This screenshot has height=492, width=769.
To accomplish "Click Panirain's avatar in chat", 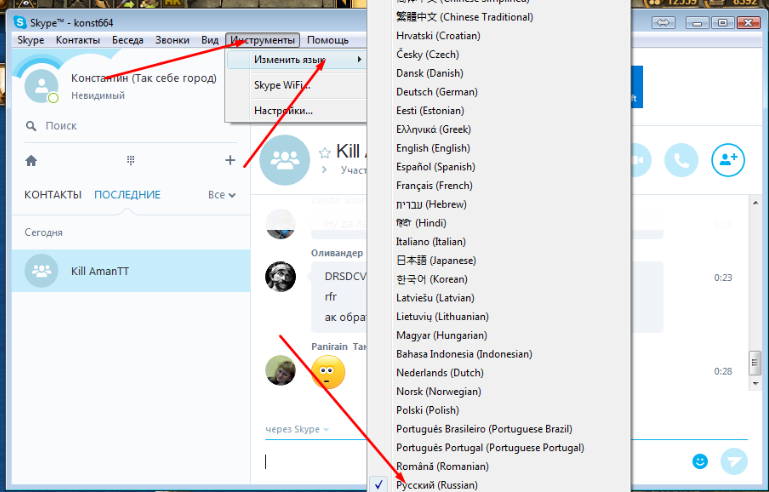I will coord(281,370).
